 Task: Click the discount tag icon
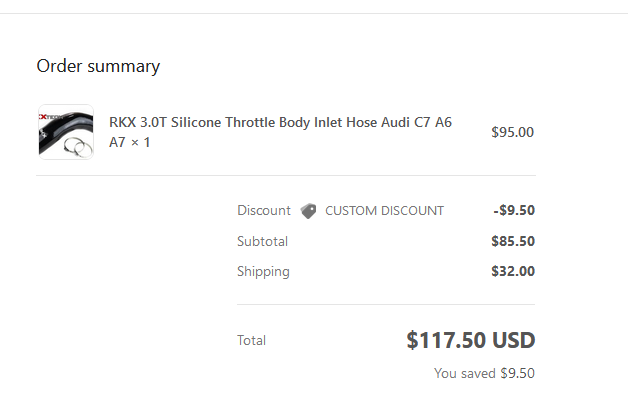pos(308,211)
